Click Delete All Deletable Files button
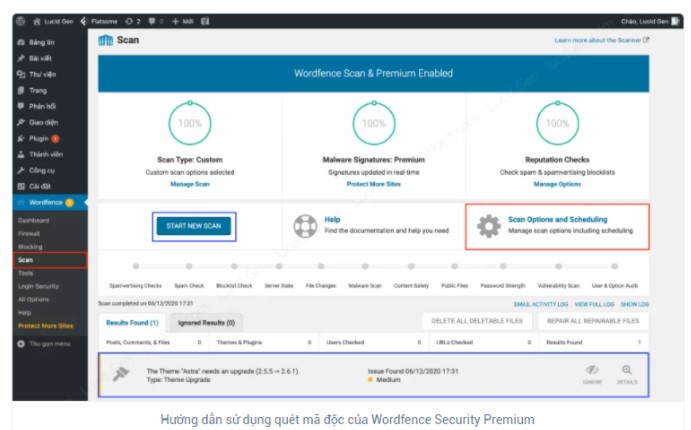The height and width of the screenshot is (430, 691). coord(477,321)
